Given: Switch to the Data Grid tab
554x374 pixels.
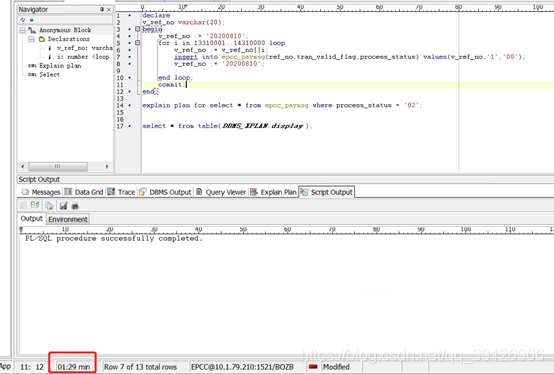Looking at the screenshot, I should tap(84, 192).
